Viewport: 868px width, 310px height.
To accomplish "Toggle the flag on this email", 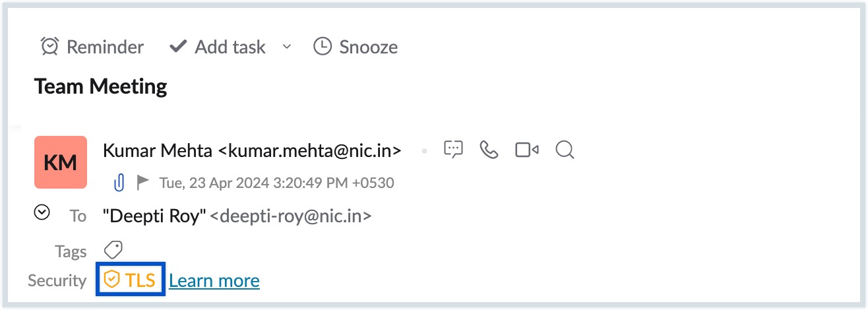I will click(142, 182).
